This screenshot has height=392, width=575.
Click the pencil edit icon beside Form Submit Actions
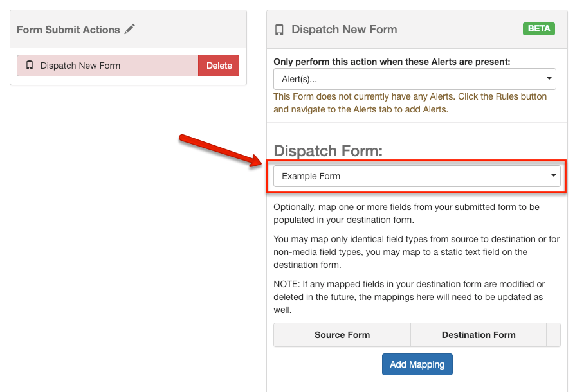coord(130,29)
